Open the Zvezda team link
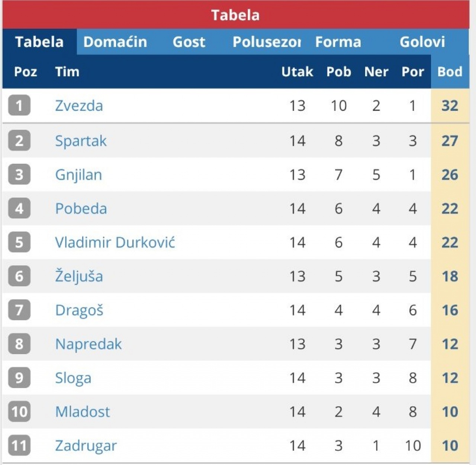Viewport: 476px width, 465px height. point(79,106)
